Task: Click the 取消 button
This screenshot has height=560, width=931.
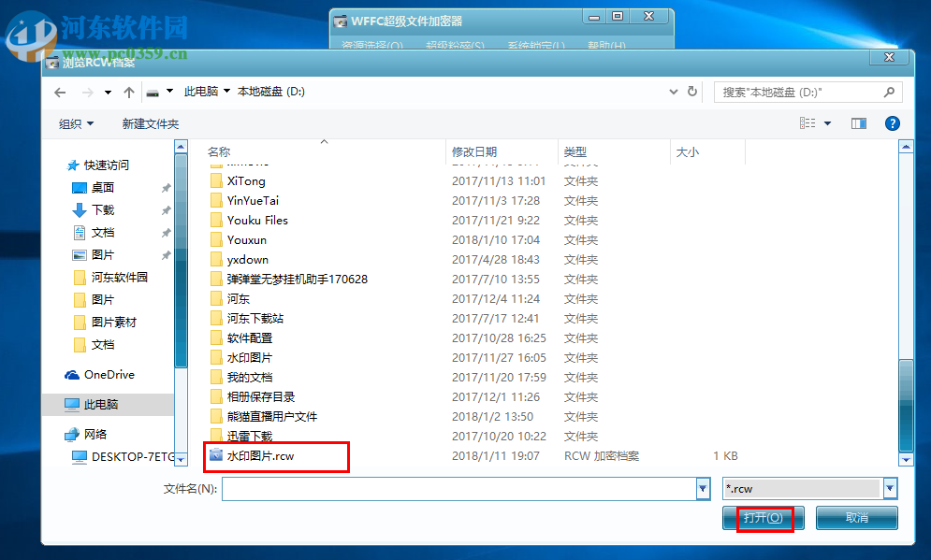Action: (857, 518)
